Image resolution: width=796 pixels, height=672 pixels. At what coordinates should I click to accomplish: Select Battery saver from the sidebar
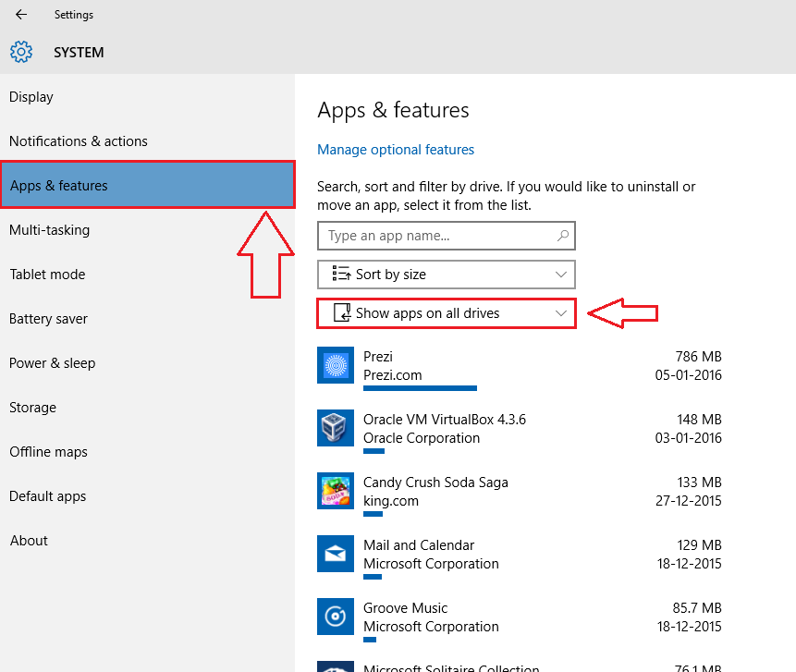point(48,318)
